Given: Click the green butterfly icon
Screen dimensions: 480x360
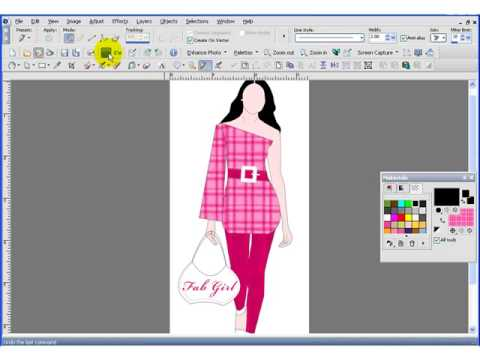Looking at the screenshot, I should pyautogui.click(x=336, y=53).
